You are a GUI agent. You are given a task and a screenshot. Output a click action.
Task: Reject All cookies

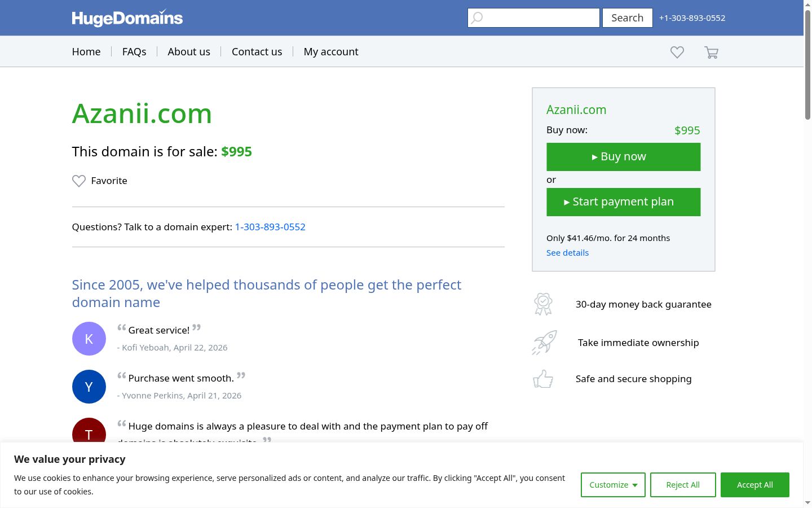[x=683, y=485]
